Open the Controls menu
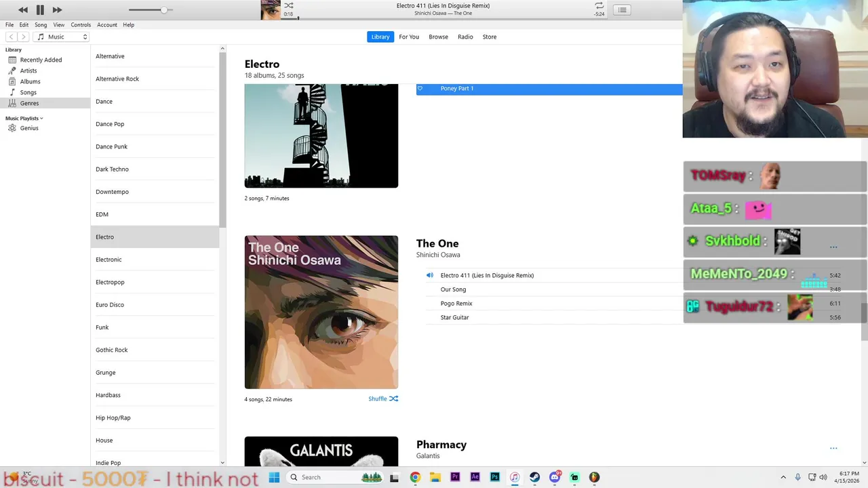This screenshot has width=868, height=488. (81, 25)
